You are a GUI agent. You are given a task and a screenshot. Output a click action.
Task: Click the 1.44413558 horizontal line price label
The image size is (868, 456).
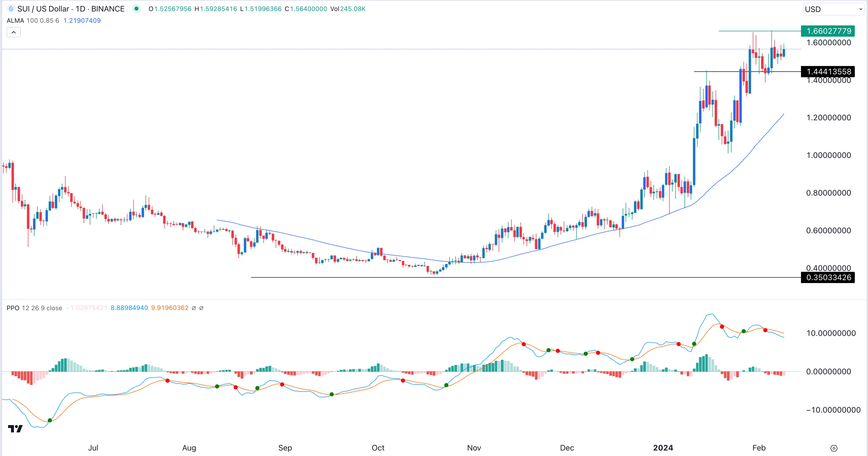coord(828,71)
